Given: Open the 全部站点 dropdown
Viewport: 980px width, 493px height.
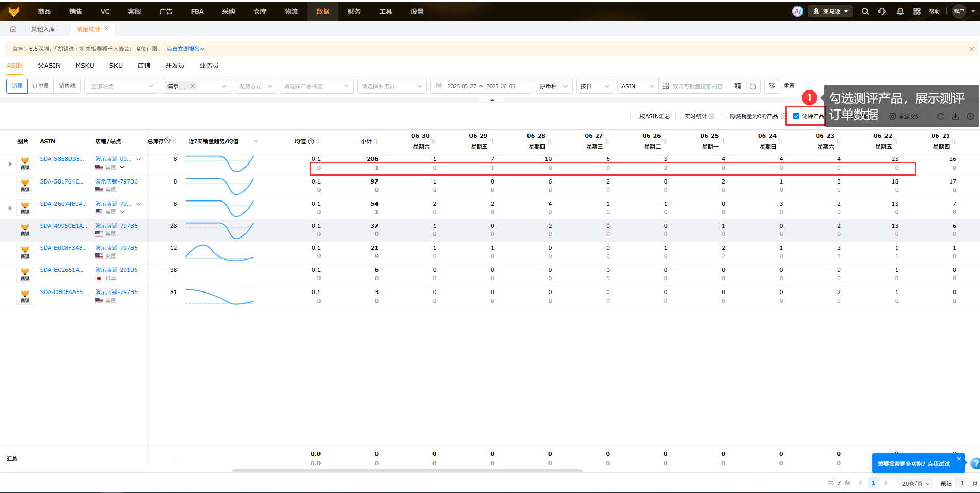Looking at the screenshot, I should coord(121,86).
